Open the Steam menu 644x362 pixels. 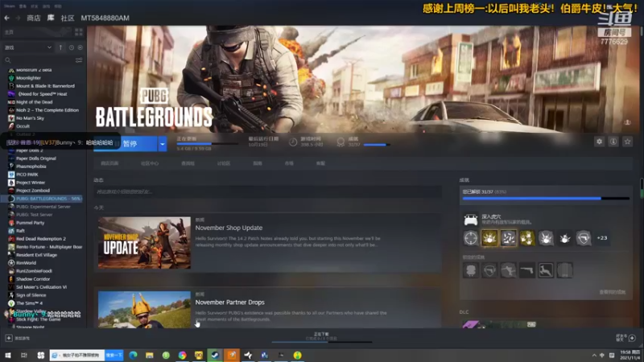coord(9,6)
